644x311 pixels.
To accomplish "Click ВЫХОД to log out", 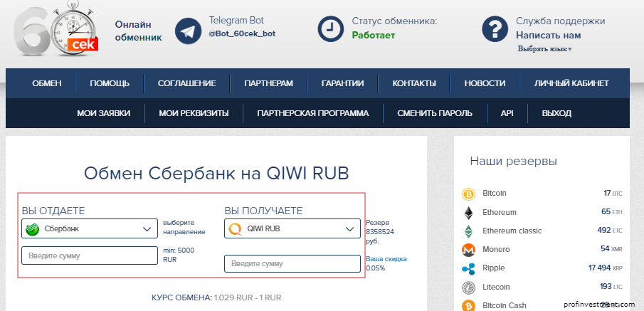I will (556, 113).
